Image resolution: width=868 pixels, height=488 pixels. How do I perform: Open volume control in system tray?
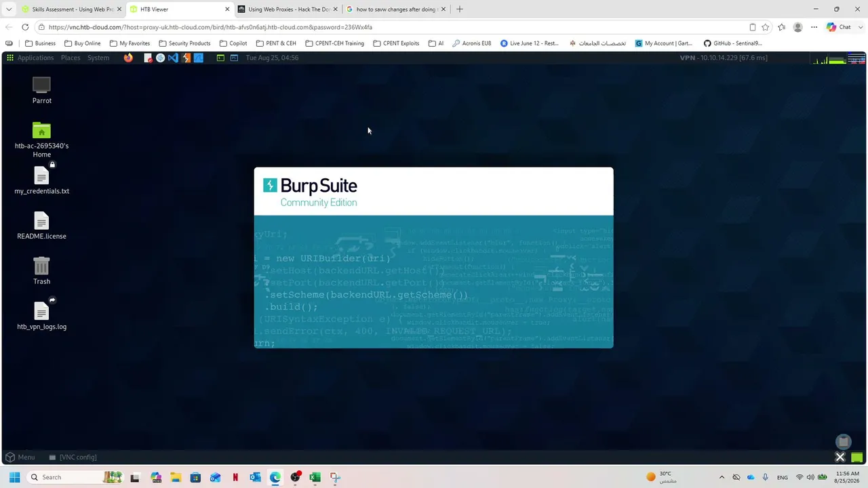[x=810, y=477]
